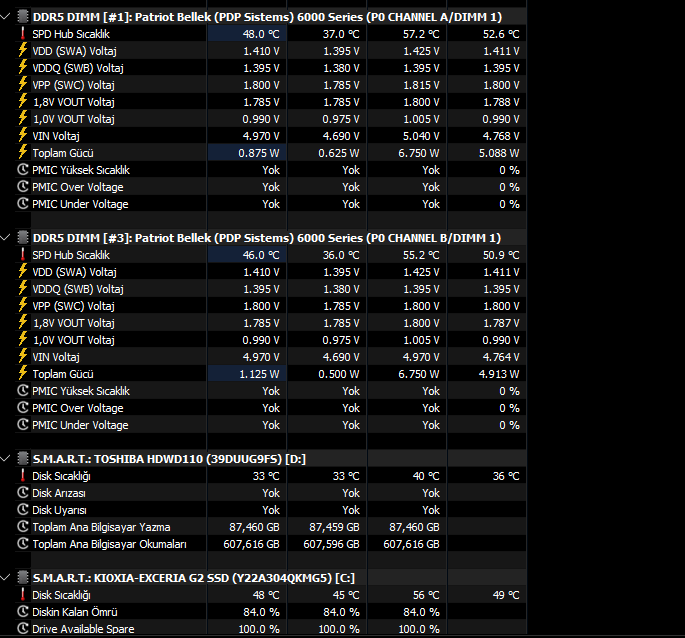Click bolt icon of DIMM #3 Toplam Gücü
Image resolution: width=685 pixels, height=638 pixels.
tap(23, 374)
